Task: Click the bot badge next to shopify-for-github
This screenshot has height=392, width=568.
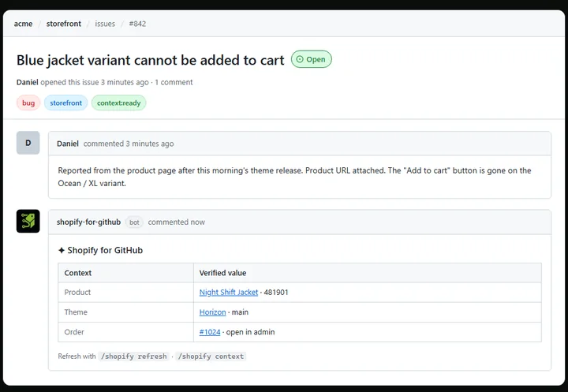Action: (x=134, y=222)
